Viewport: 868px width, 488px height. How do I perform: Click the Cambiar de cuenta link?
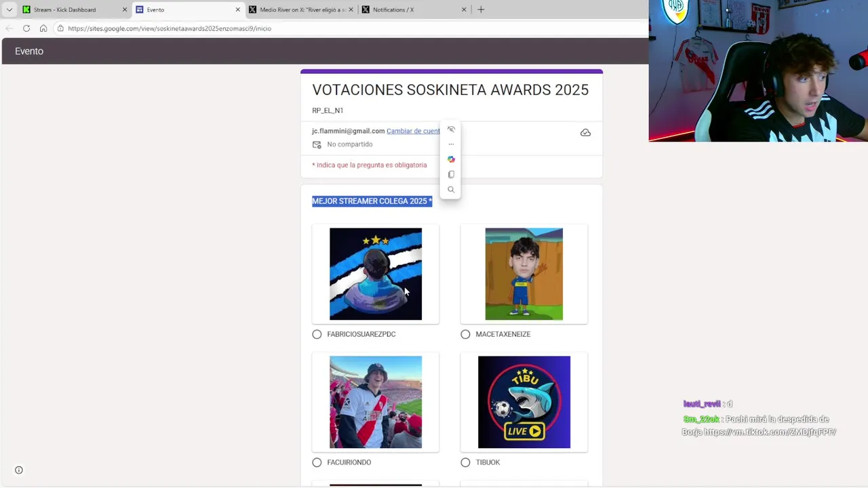pyautogui.click(x=413, y=131)
